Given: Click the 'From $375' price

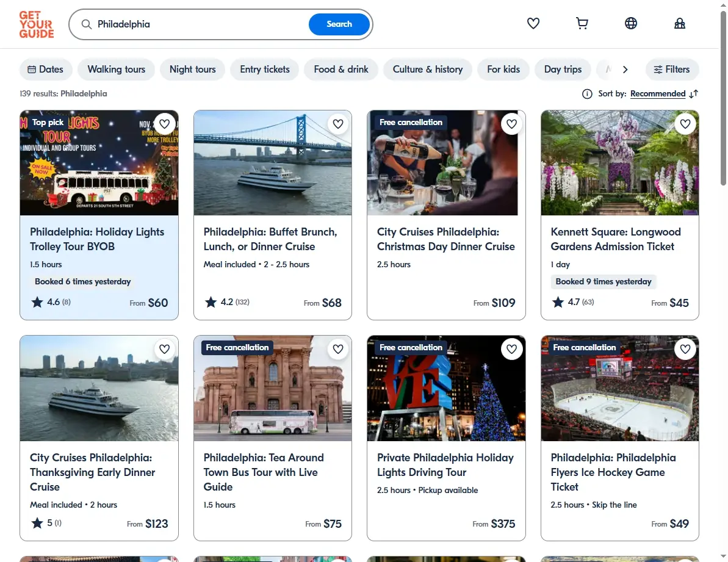Looking at the screenshot, I should (x=494, y=524).
